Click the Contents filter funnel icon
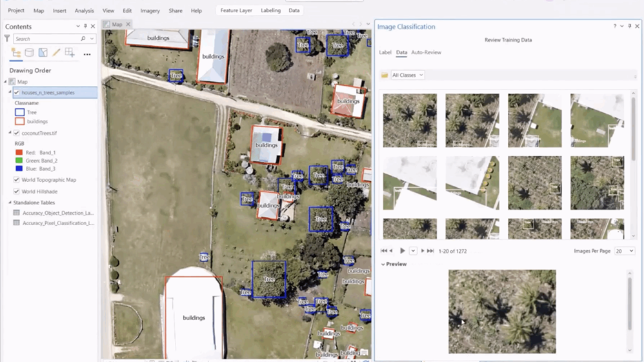The width and height of the screenshot is (644, 362). [x=7, y=39]
